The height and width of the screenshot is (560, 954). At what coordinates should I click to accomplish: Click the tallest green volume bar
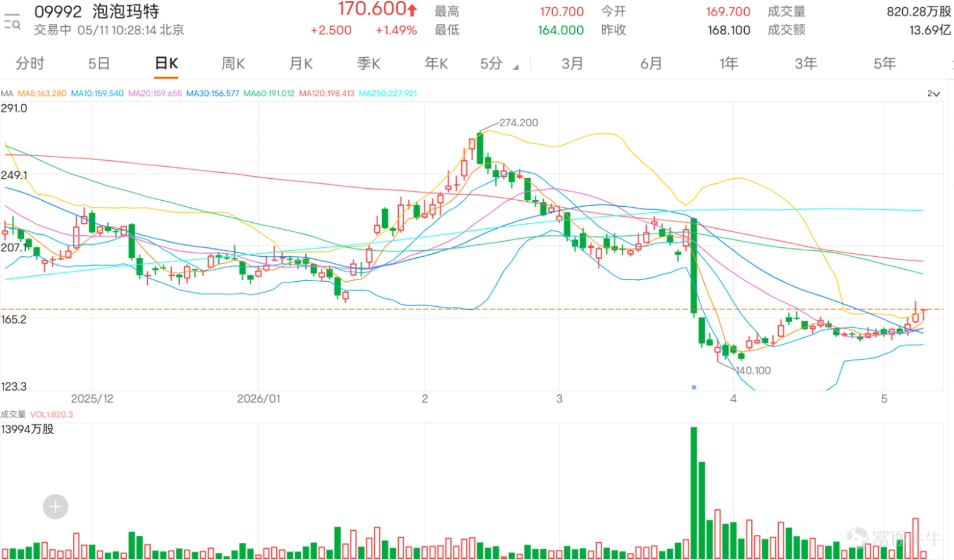pos(693,493)
